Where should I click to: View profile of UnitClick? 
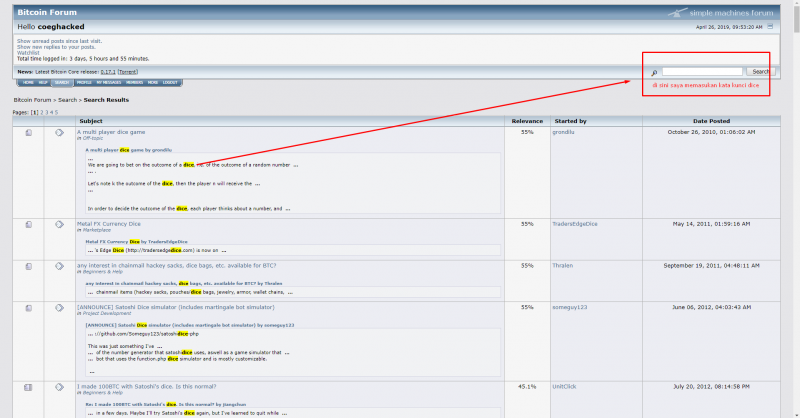tap(564, 387)
